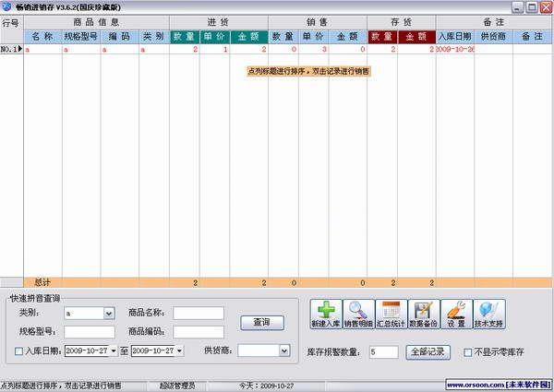
Task: Expand the 类别 category dropdown
Action: [x=109, y=314]
